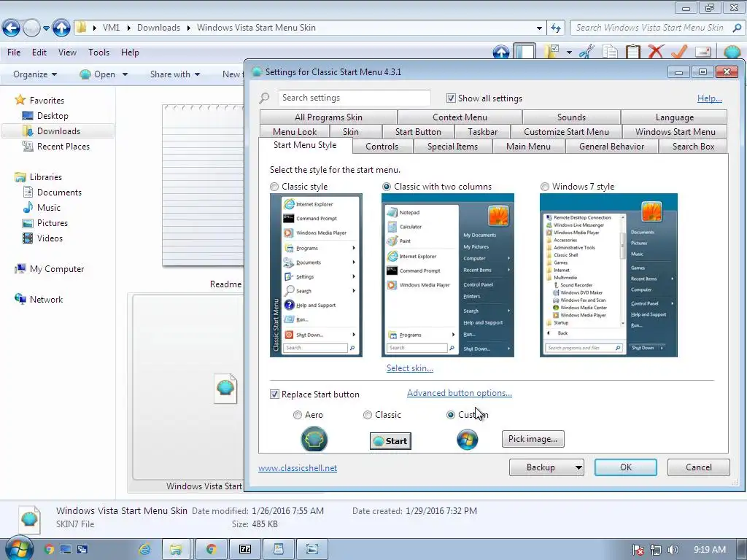Select Downloads in the Favorites navigation pane
The image size is (747, 560).
58,131
